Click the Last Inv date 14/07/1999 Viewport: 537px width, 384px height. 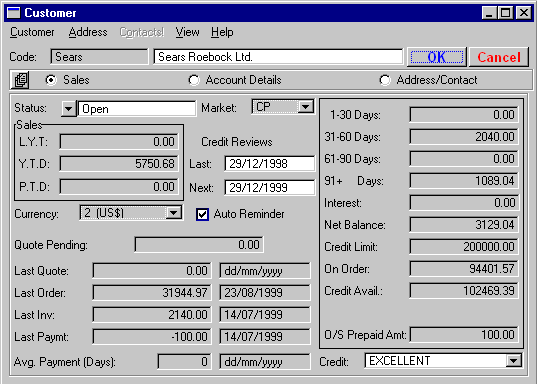(265, 314)
